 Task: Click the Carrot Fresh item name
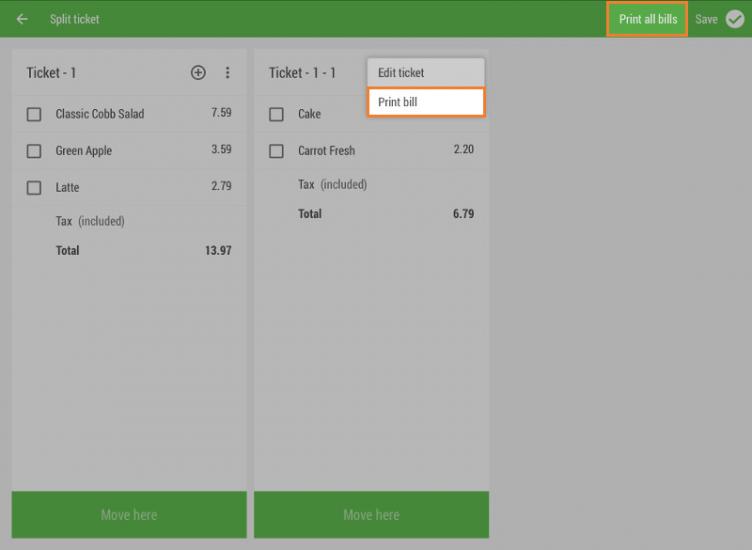(326, 151)
